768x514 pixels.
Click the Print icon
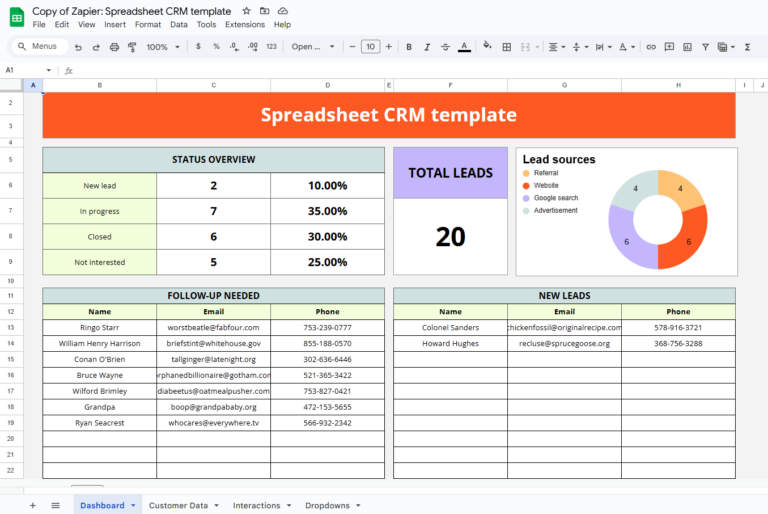(x=114, y=47)
